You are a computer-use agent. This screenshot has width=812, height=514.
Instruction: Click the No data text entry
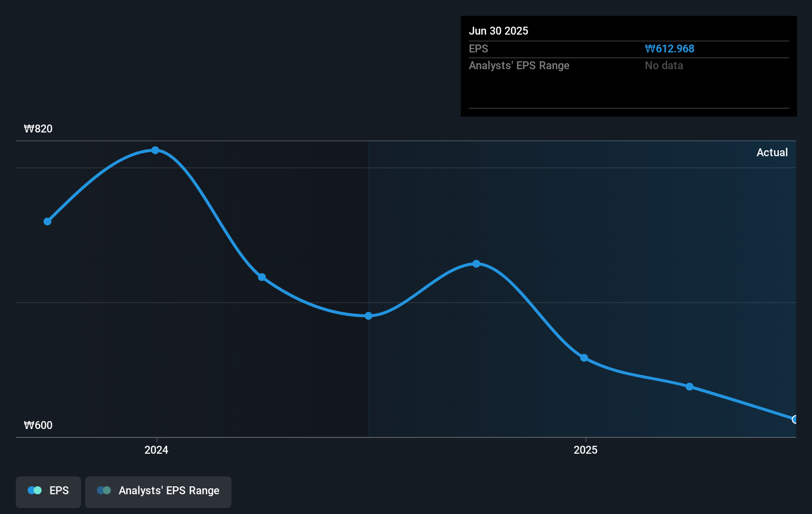point(664,65)
